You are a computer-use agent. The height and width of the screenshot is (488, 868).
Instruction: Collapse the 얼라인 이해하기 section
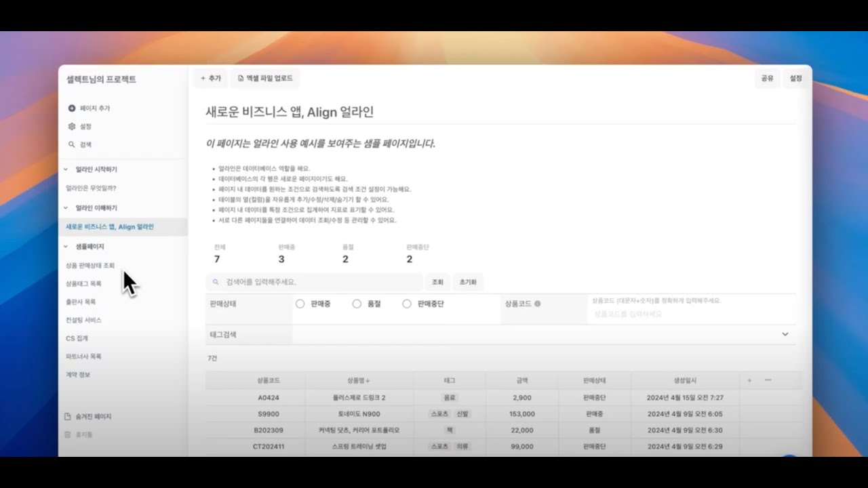pos(66,209)
